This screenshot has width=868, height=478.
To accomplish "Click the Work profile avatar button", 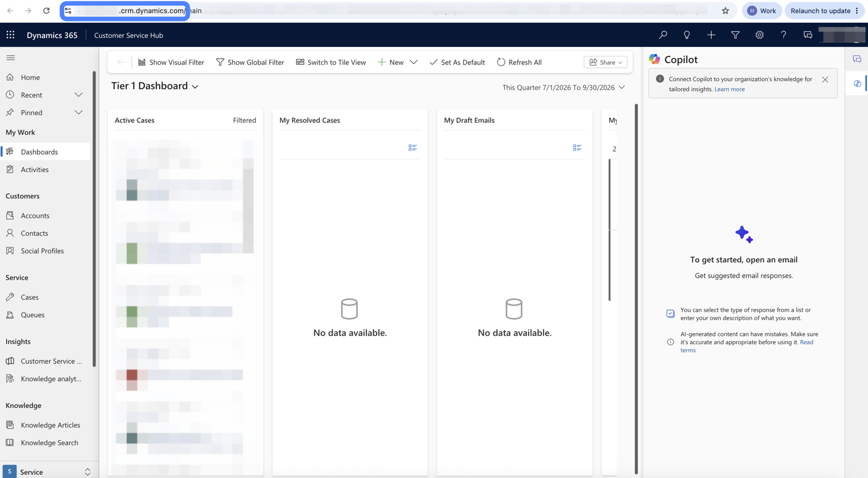I will tap(762, 11).
